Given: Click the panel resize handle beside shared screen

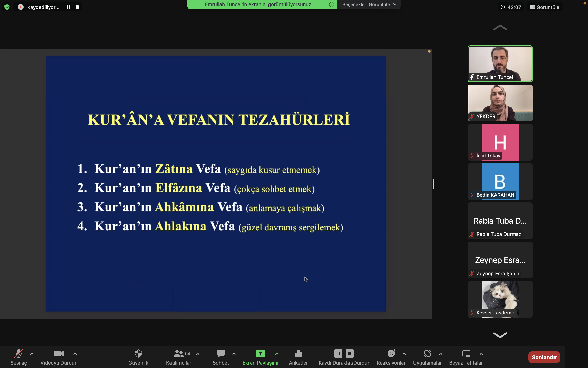Looking at the screenshot, I should (x=433, y=184).
